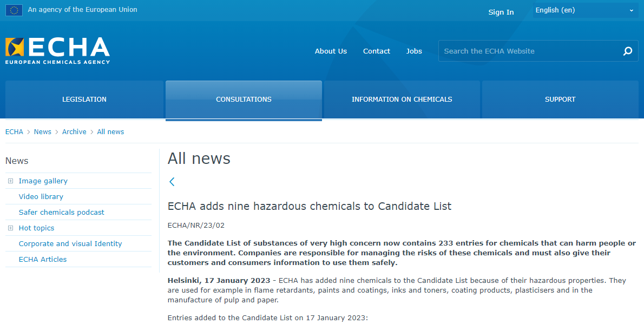Click the Contact link

376,51
